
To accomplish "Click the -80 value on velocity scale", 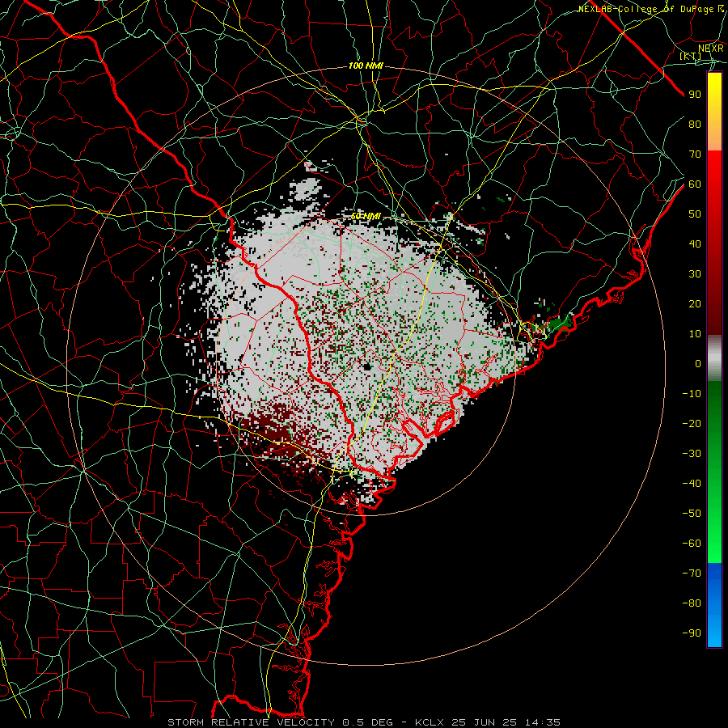I will 692,603.
